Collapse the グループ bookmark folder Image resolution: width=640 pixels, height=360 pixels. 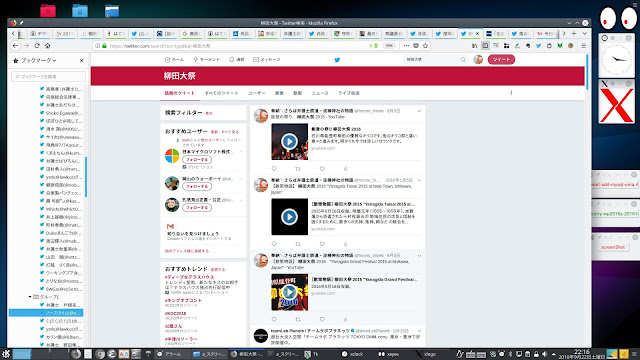30,297
